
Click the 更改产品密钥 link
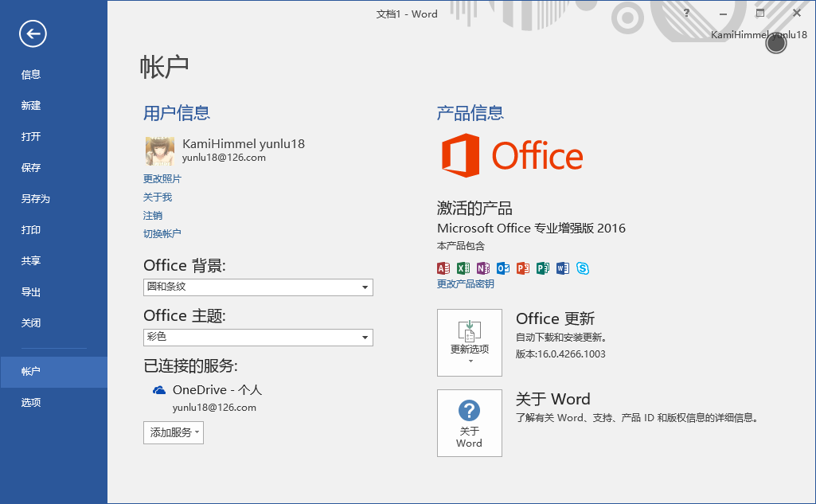(x=465, y=283)
